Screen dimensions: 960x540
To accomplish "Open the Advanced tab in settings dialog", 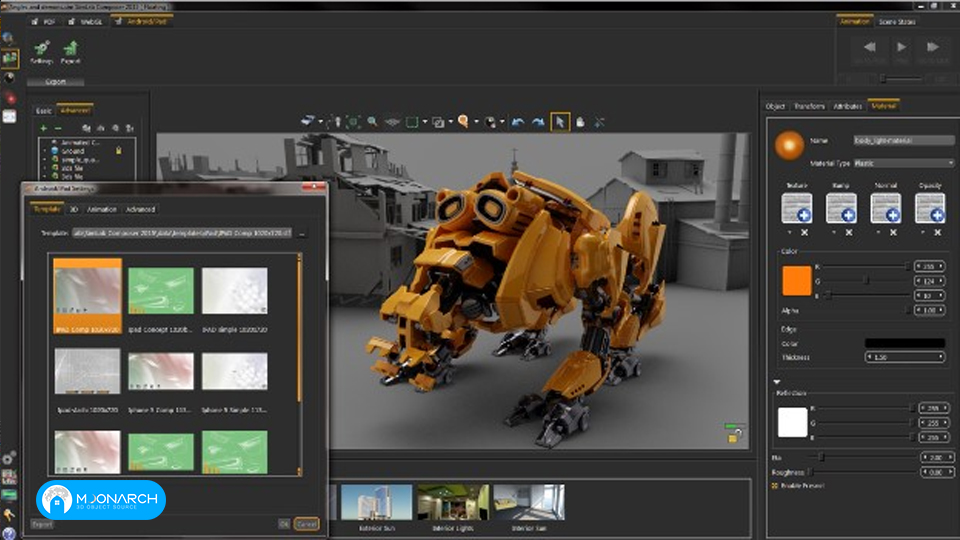I will click(140, 209).
